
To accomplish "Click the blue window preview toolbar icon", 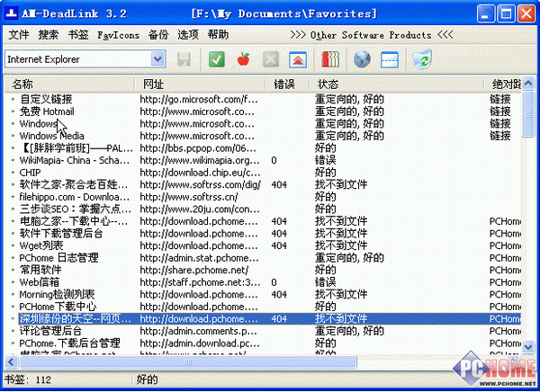I will 390,59.
